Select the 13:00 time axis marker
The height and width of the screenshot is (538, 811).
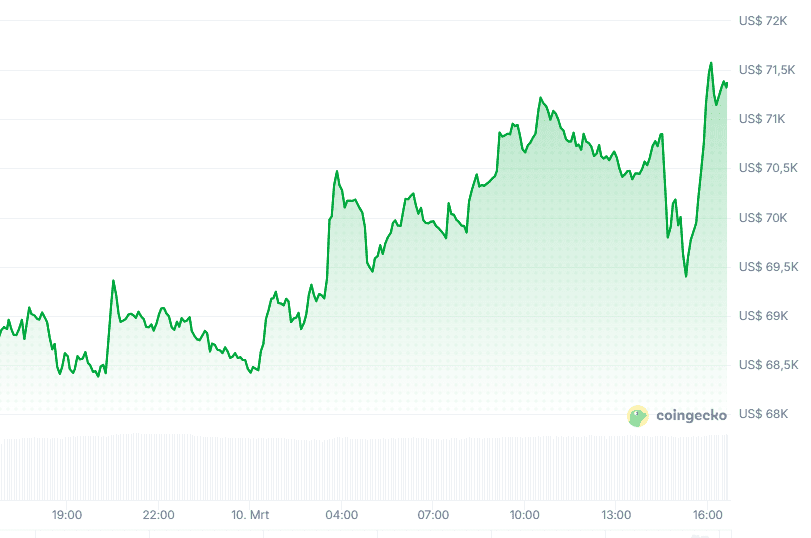pos(616,515)
